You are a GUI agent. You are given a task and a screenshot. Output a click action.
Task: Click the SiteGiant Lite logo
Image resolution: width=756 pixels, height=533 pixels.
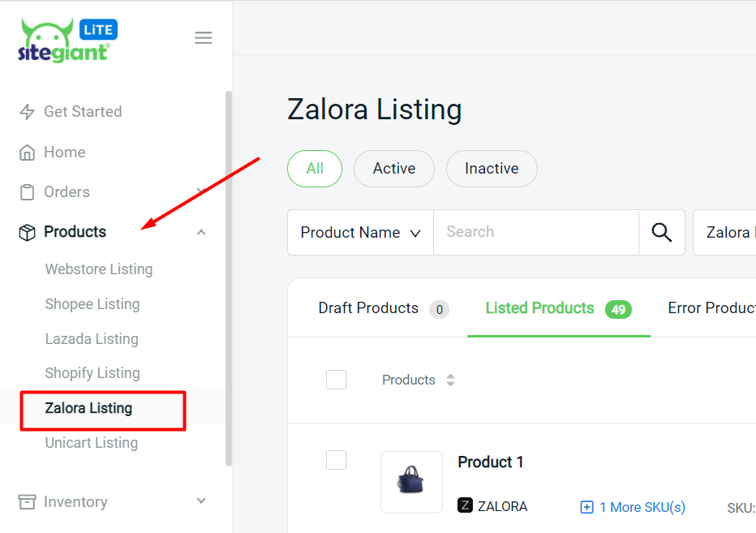(67, 41)
